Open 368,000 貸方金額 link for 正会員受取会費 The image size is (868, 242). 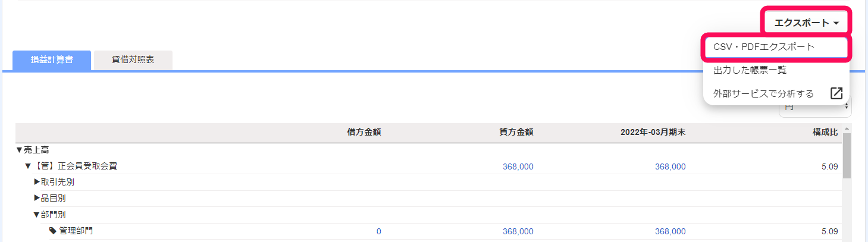[x=518, y=166]
